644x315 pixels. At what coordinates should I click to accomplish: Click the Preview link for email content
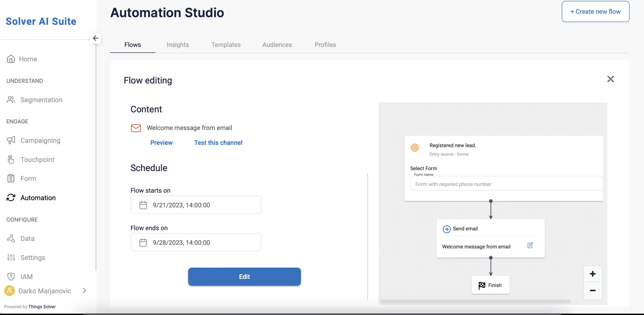(162, 143)
